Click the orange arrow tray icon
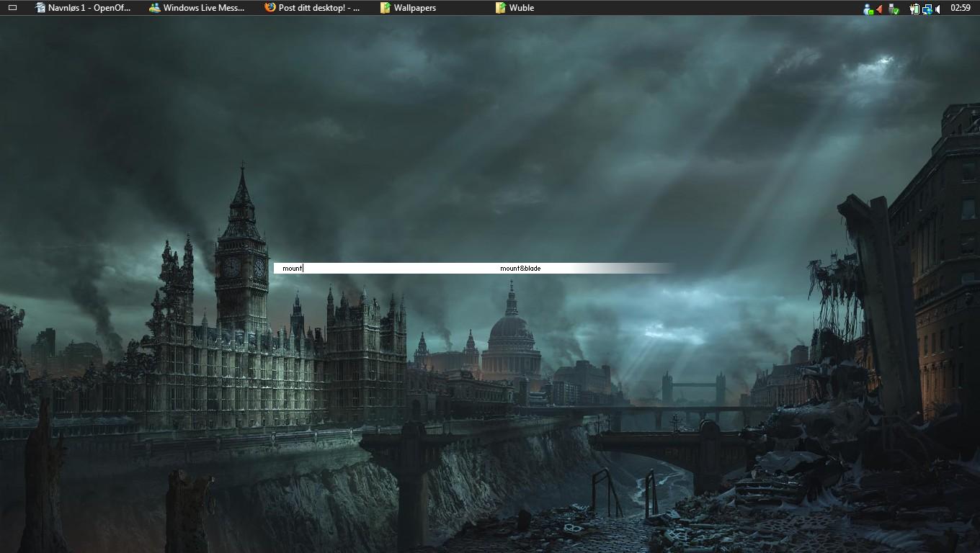The image size is (980, 553). click(x=880, y=9)
